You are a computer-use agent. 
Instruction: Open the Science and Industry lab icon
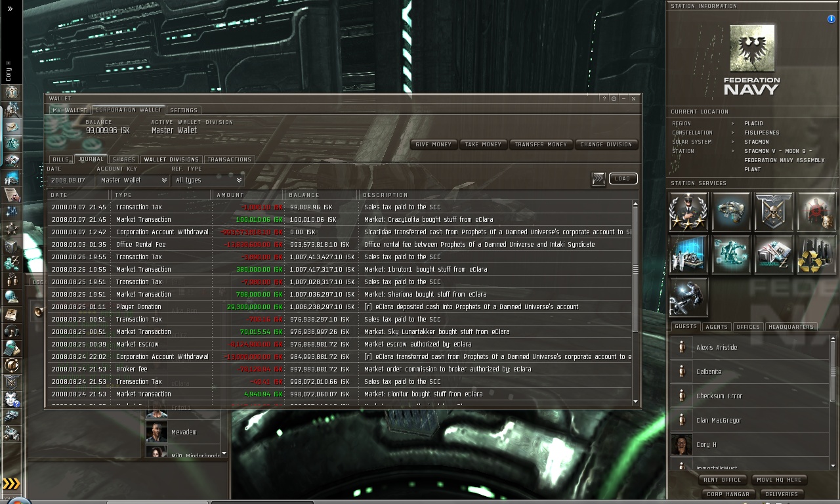[x=688, y=254]
